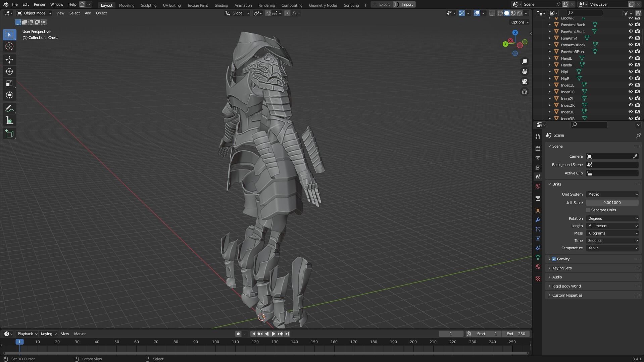Open the Length Millimeters dropdown
Viewport: 644px width, 362px height.
click(612, 226)
